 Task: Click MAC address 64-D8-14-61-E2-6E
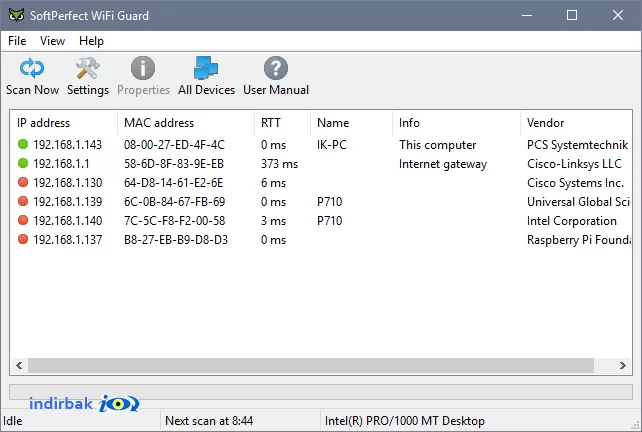(x=174, y=183)
